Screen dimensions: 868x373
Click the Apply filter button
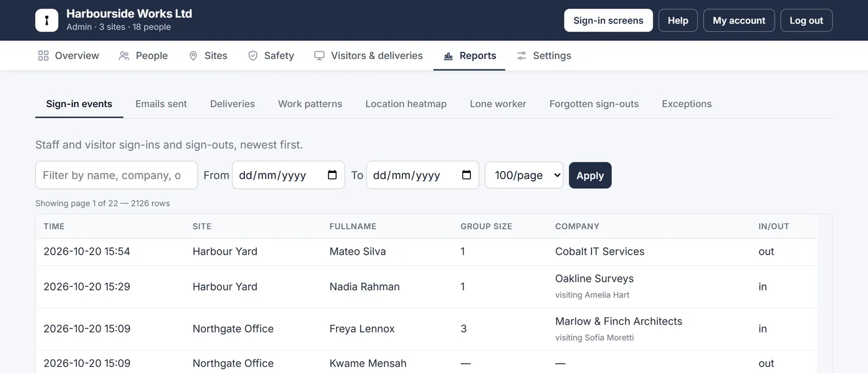[x=590, y=175]
